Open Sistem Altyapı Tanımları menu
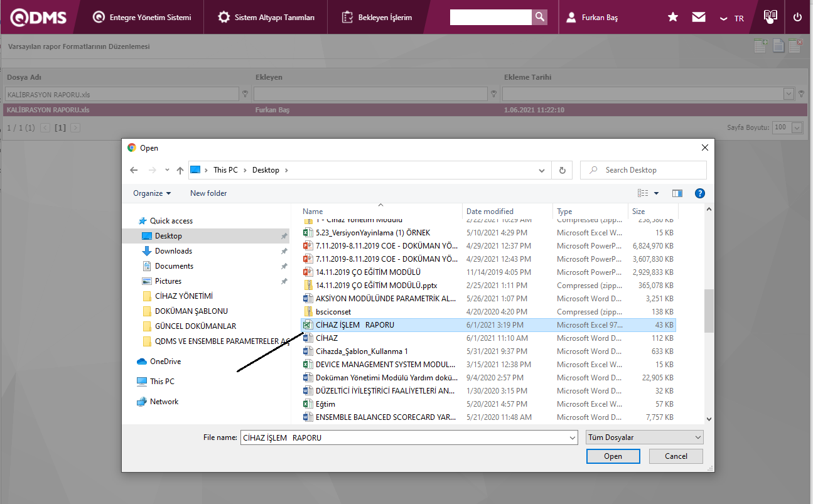Image resolution: width=813 pixels, height=504 pixels. pyautogui.click(x=267, y=18)
